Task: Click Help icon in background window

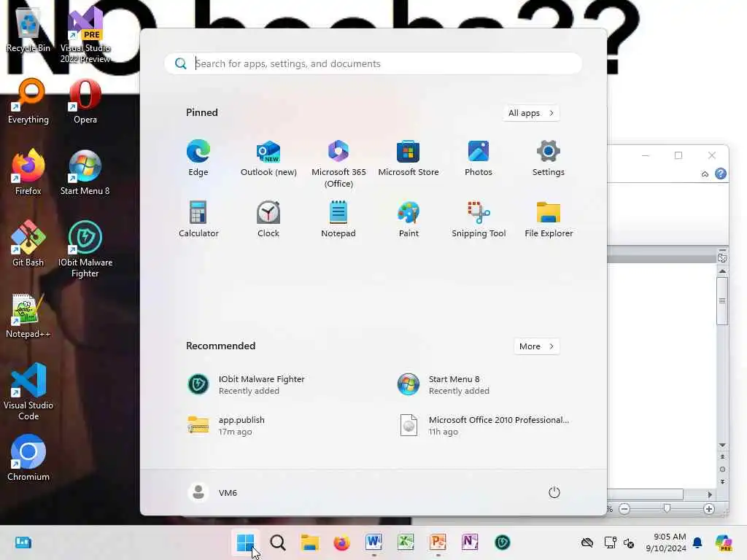Action: (721, 174)
